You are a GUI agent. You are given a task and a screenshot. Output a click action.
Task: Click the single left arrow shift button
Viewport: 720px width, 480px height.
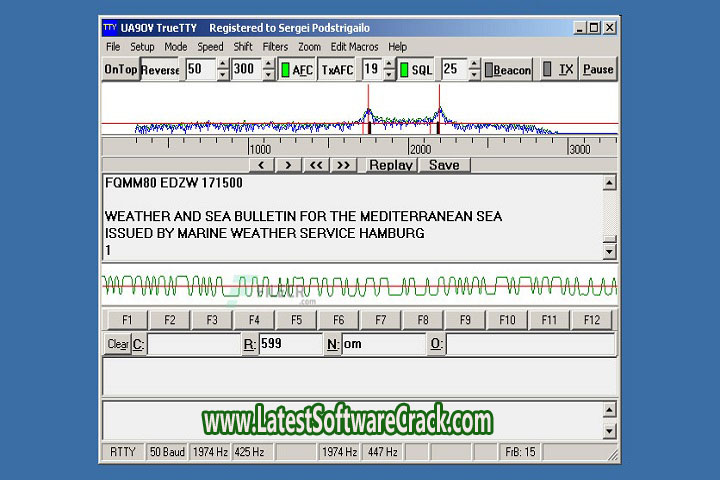[261, 165]
